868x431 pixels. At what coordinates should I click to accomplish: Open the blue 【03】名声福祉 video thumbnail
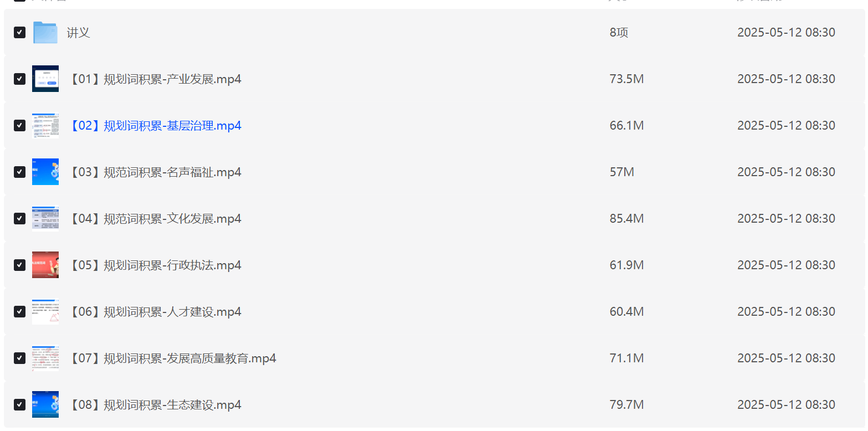(45, 172)
